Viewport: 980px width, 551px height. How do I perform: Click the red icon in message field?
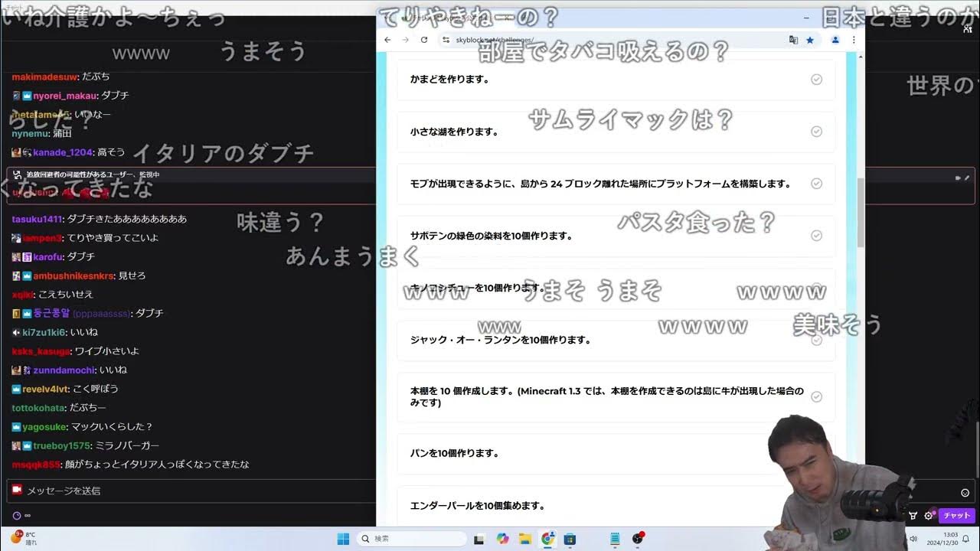[x=17, y=490]
